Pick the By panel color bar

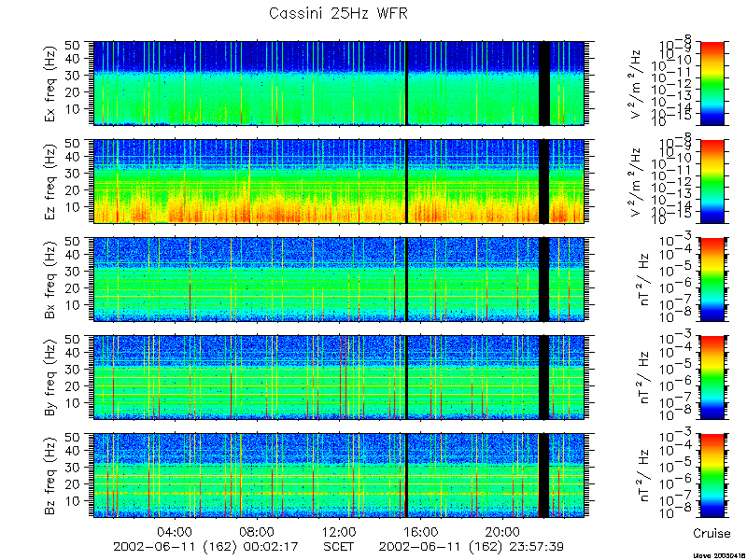tap(712, 378)
